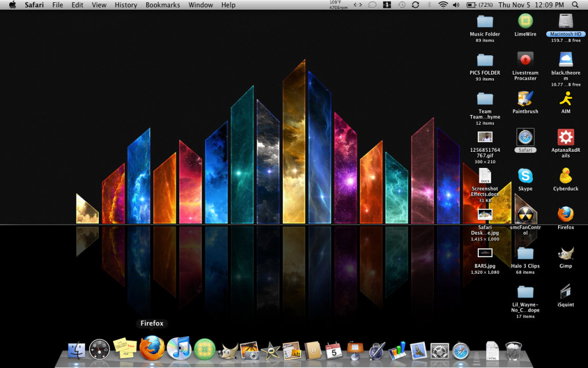Open the Time Machine menu bar icon
Viewport: 588px width, 368px height.
point(401,5)
